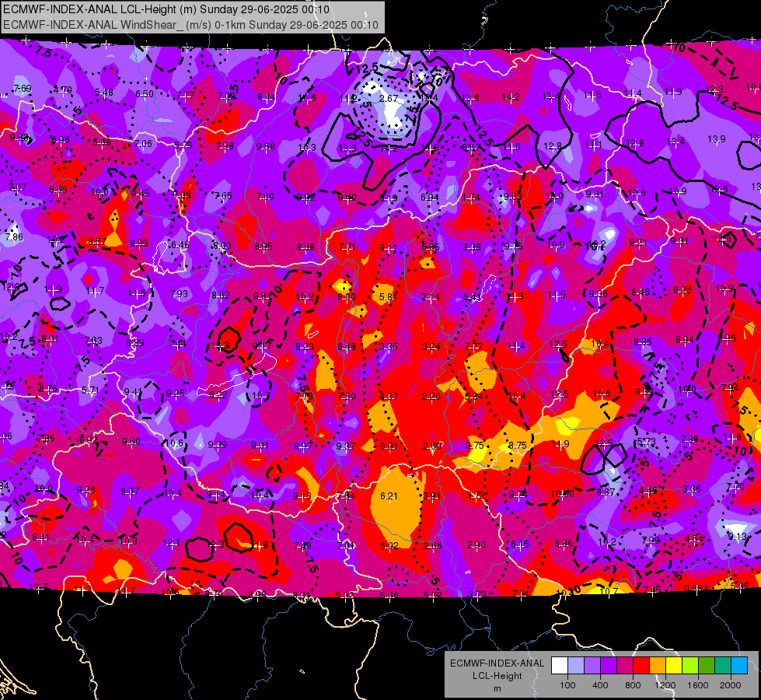The height and width of the screenshot is (700, 761).
Task: Pick the red legend swatch right of 800
Action: tap(641, 666)
